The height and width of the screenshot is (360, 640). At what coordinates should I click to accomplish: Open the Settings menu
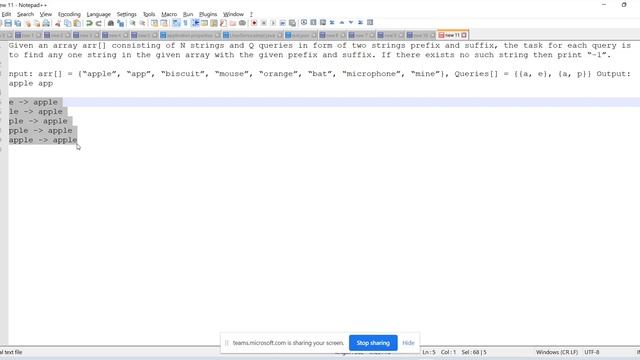(127, 14)
